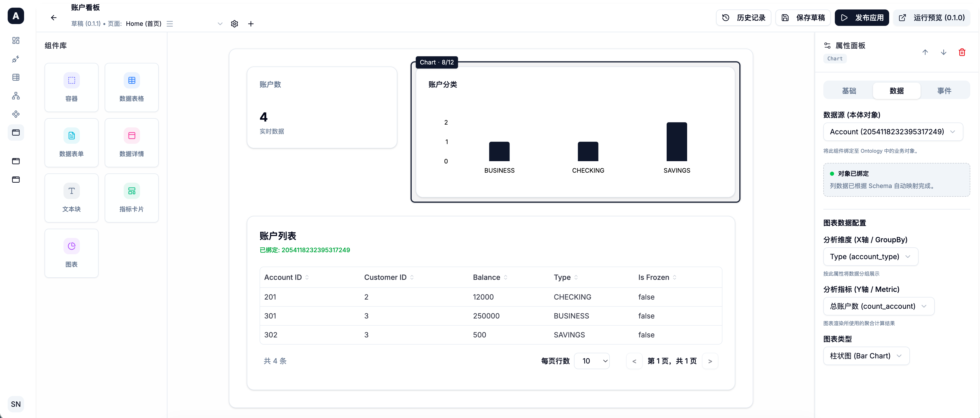Go to next table page

(x=710, y=361)
